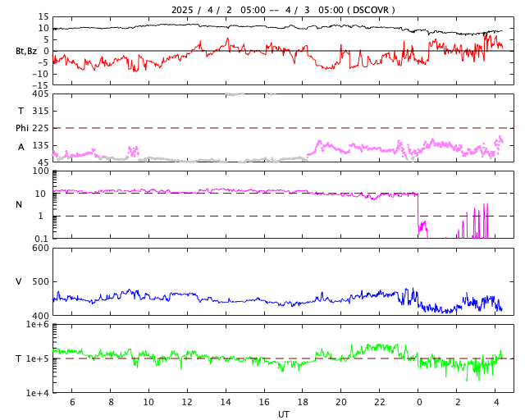Click the '400' tick of the V panel

pyautogui.click(x=40, y=316)
